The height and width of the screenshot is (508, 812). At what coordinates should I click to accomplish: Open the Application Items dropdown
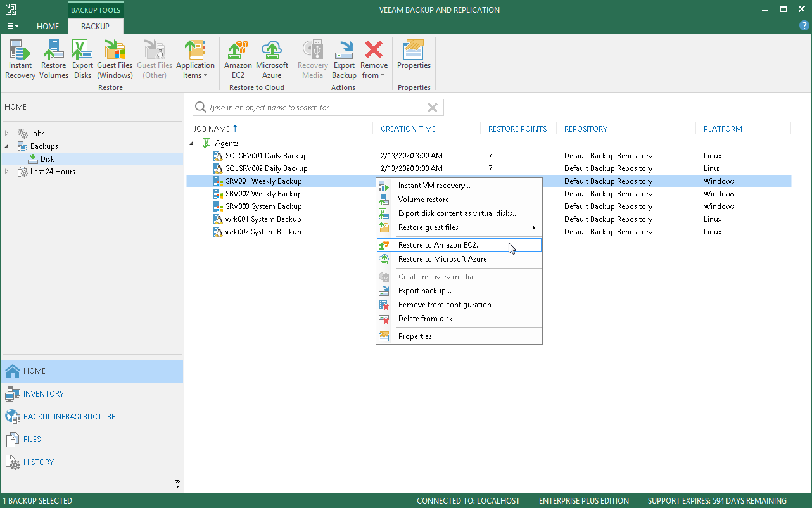(195, 60)
